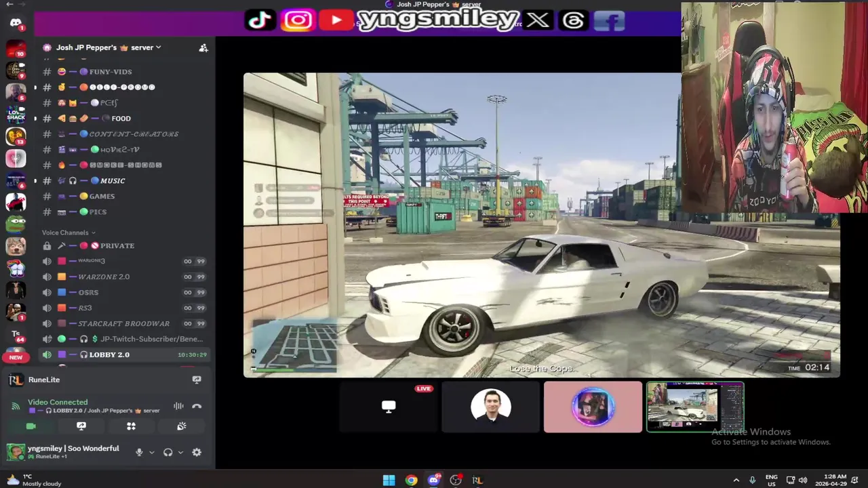Open Discord from the taskbar
Viewport: 868px width, 488px height.
tap(433, 480)
